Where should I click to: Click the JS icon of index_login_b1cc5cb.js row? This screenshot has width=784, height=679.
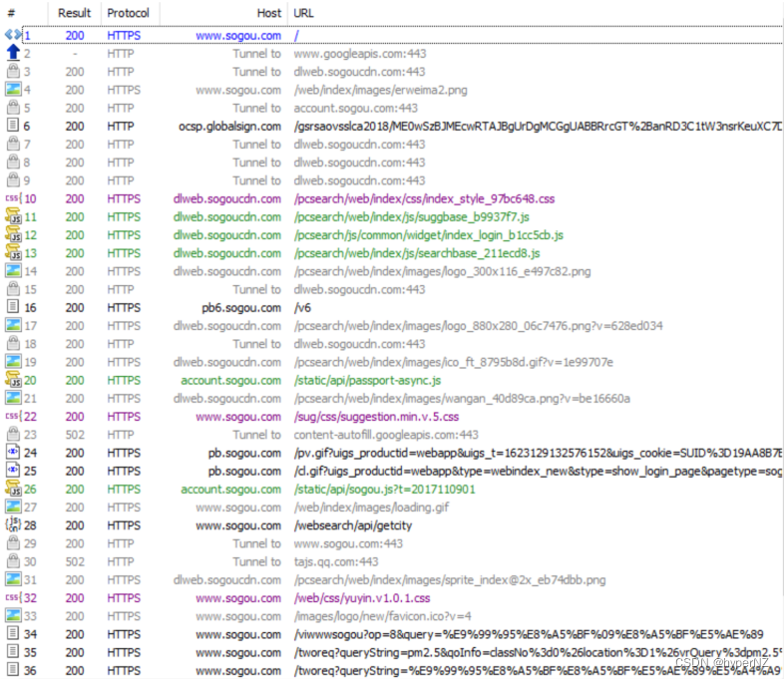click(13, 234)
